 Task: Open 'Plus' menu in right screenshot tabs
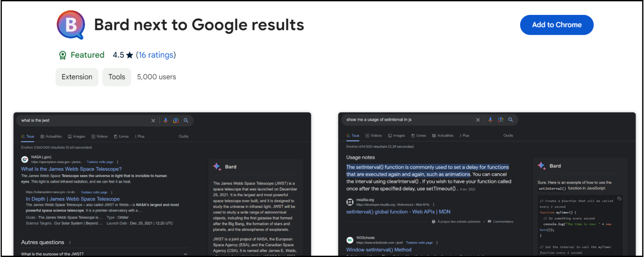coord(464,136)
